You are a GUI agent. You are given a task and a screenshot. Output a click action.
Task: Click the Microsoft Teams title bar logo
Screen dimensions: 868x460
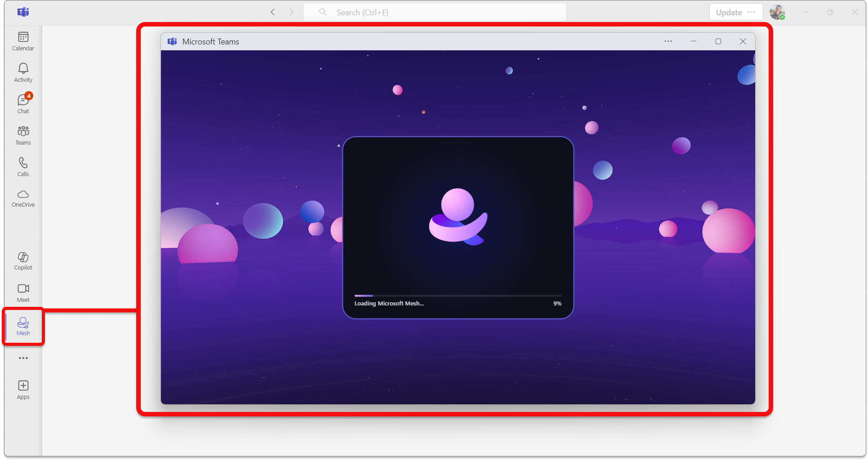[172, 41]
